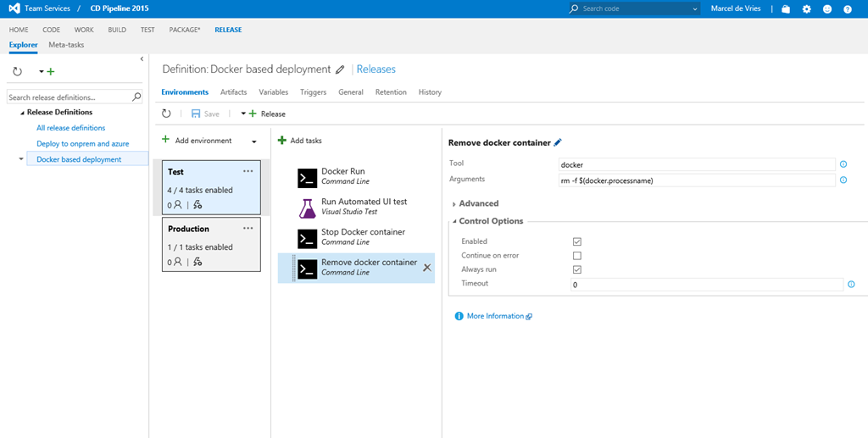This screenshot has width=868, height=438.
Task: Open the BUILD menu in top navigation
Action: pyautogui.click(x=117, y=30)
